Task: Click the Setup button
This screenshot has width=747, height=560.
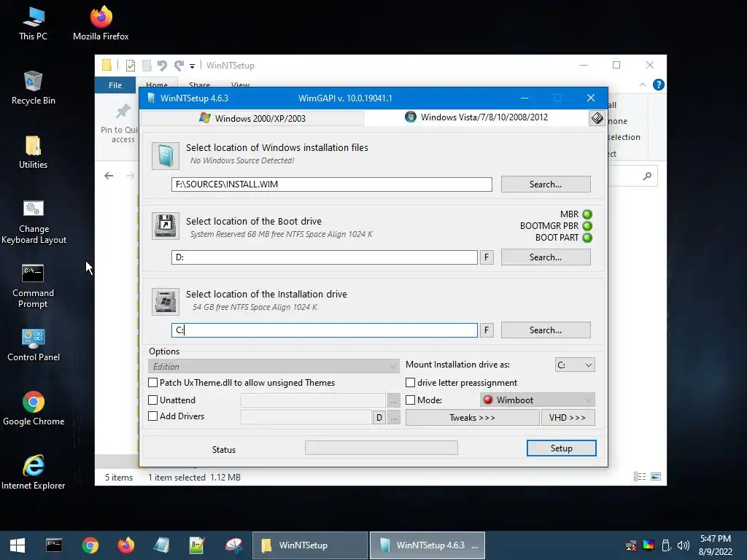Action: [561, 448]
